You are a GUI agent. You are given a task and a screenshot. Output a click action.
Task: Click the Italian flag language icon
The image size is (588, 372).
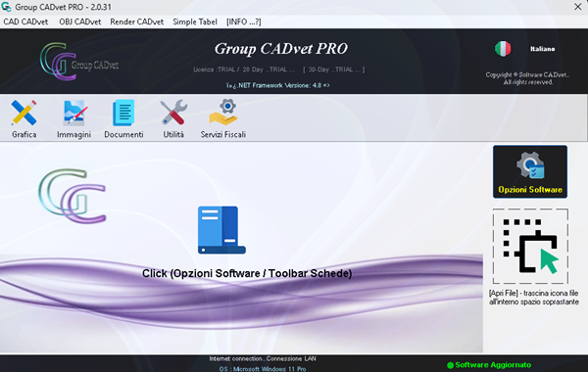click(x=503, y=49)
